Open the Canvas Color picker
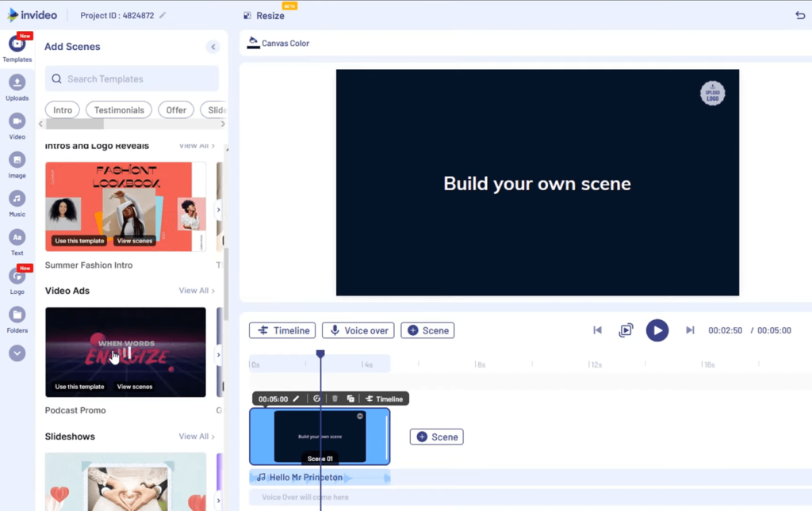 pyautogui.click(x=278, y=43)
